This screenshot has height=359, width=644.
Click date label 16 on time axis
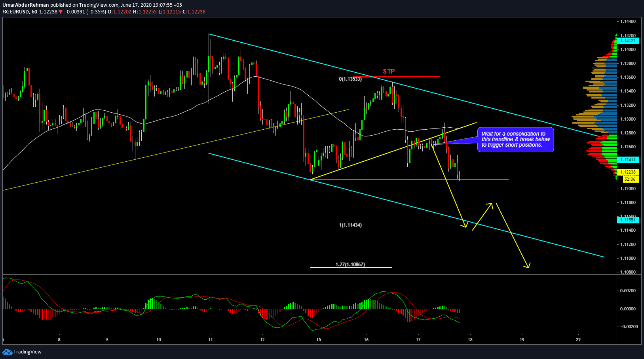click(366, 340)
